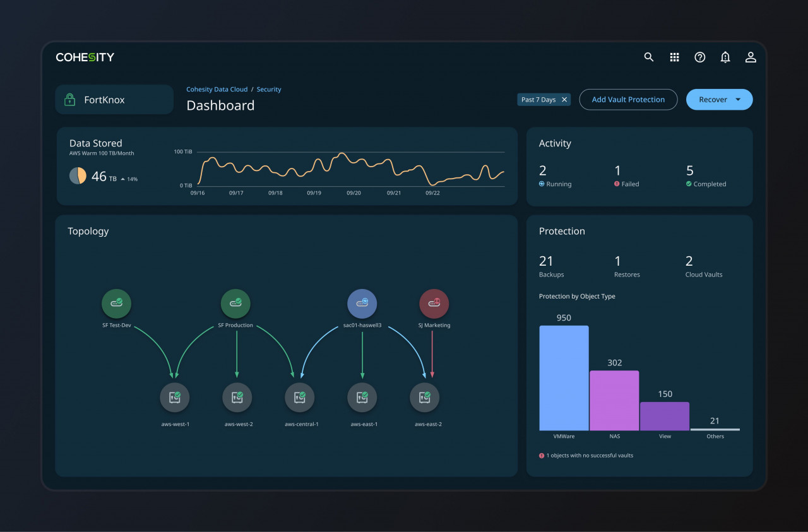Image resolution: width=808 pixels, height=532 pixels.
Task: Click the Data Stored pie chart icon
Action: [78, 175]
